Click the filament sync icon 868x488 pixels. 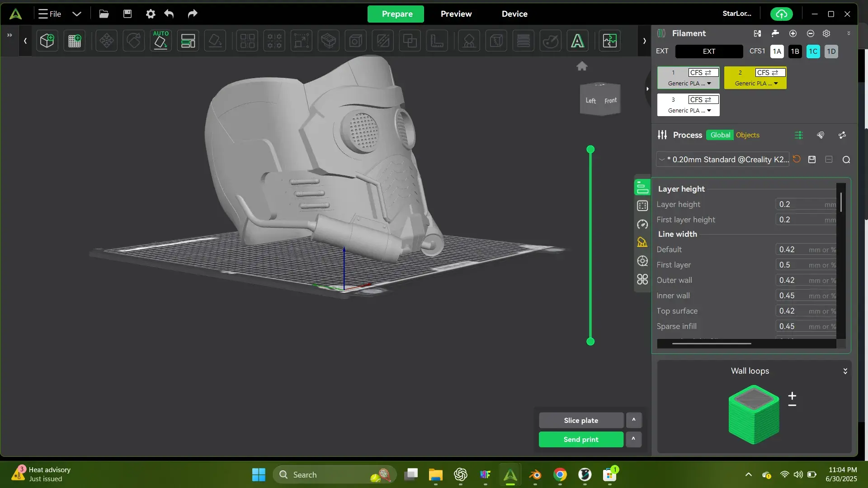(758, 33)
